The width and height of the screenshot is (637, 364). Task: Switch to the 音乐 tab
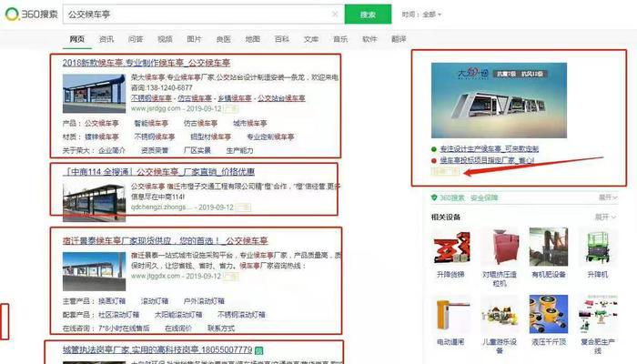point(340,39)
